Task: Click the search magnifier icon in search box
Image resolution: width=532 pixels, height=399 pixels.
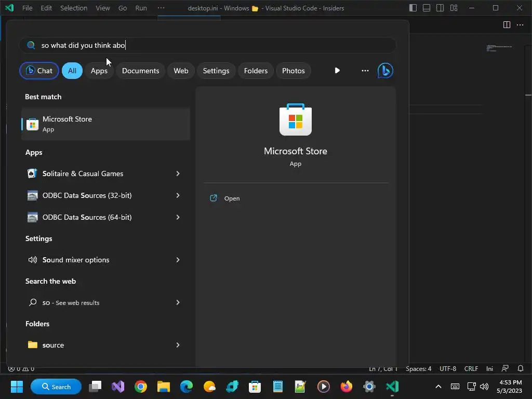Action: [31, 45]
